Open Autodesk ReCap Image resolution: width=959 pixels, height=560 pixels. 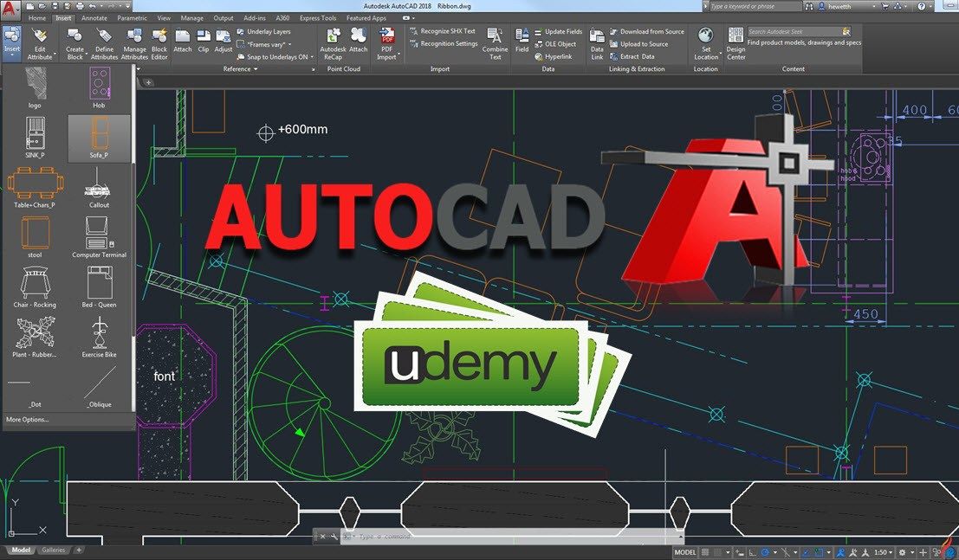click(334, 44)
